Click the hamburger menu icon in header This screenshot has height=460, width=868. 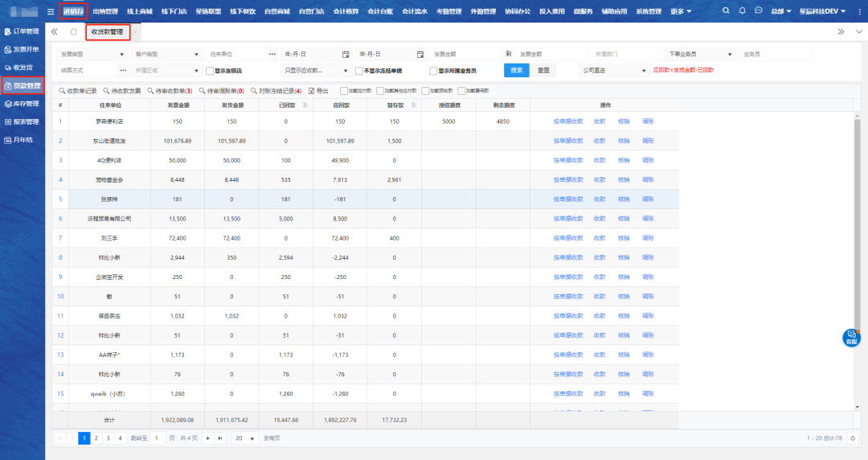click(51, 11)
